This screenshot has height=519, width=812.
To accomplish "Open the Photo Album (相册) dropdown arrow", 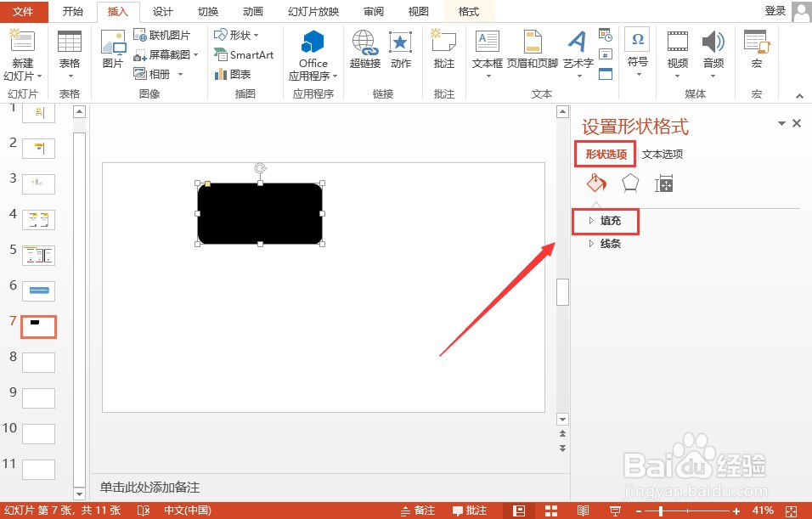I will [x=180, y=74].
